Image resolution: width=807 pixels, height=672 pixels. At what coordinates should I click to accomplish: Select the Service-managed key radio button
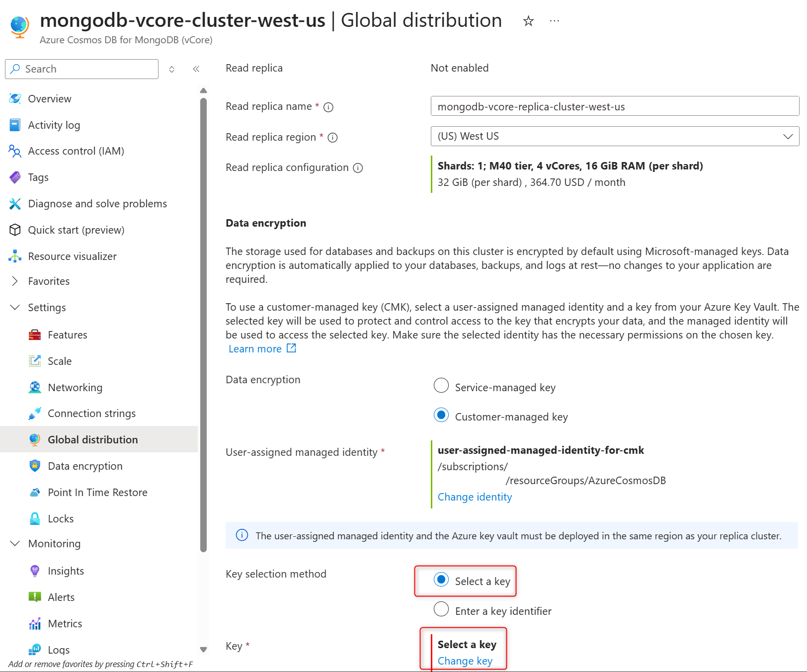[x=441, y=386]
